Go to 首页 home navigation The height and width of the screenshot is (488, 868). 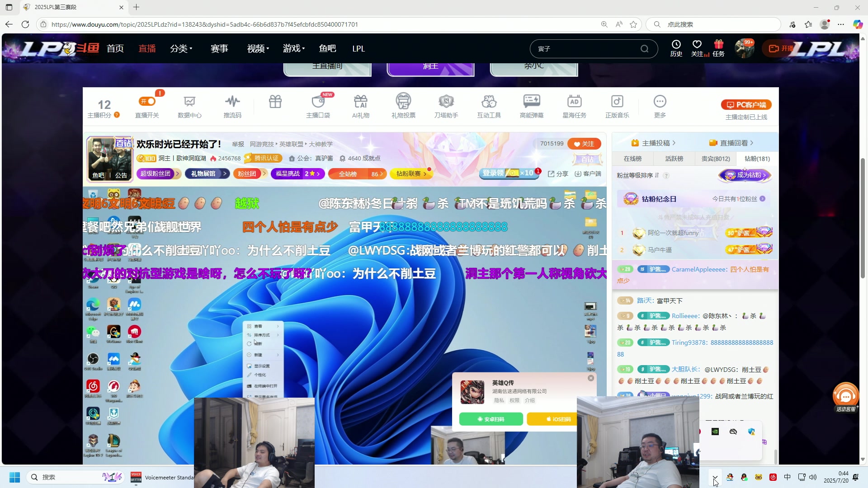point(115,48)
